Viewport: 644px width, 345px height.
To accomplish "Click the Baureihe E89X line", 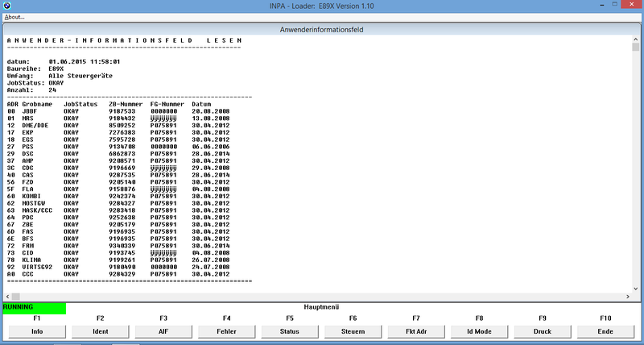I will [35, 69].
